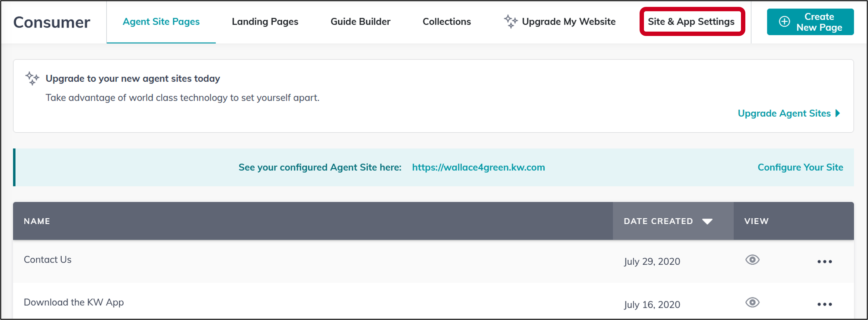Viewport: 868px width, 320px height.
Task: Open the Agent Site Pages tab
Action: [161, 22]
